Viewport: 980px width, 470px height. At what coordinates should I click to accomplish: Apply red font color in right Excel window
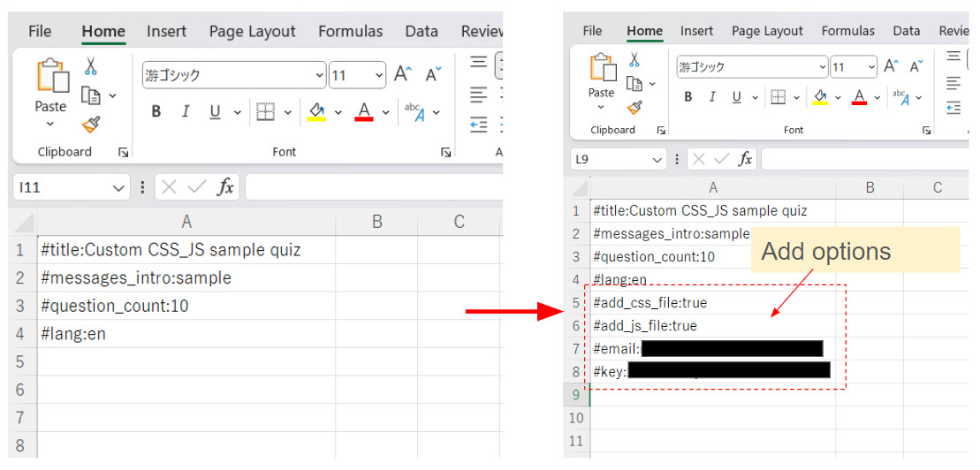point(859,97)
